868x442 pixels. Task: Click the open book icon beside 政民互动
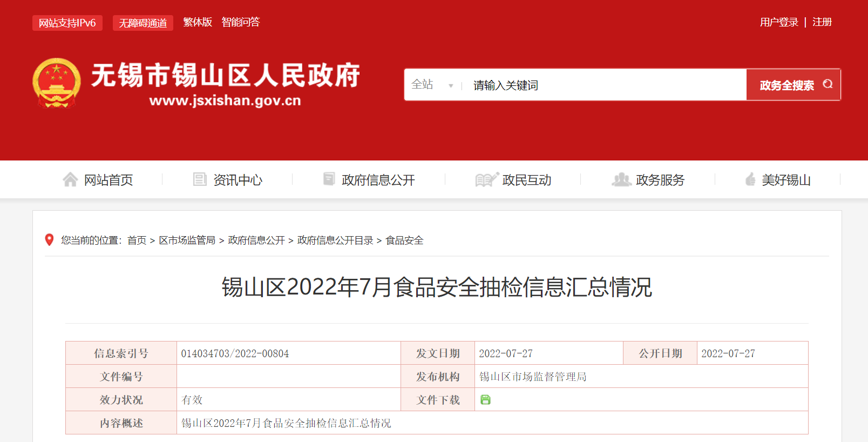(x=486, y=179)
